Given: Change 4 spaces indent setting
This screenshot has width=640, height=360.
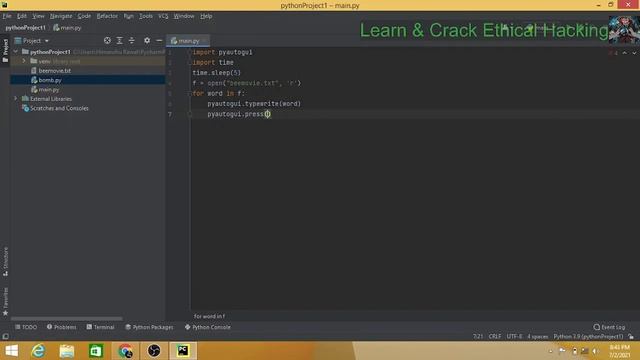Looking at the screenshot, I should [538, 336].
